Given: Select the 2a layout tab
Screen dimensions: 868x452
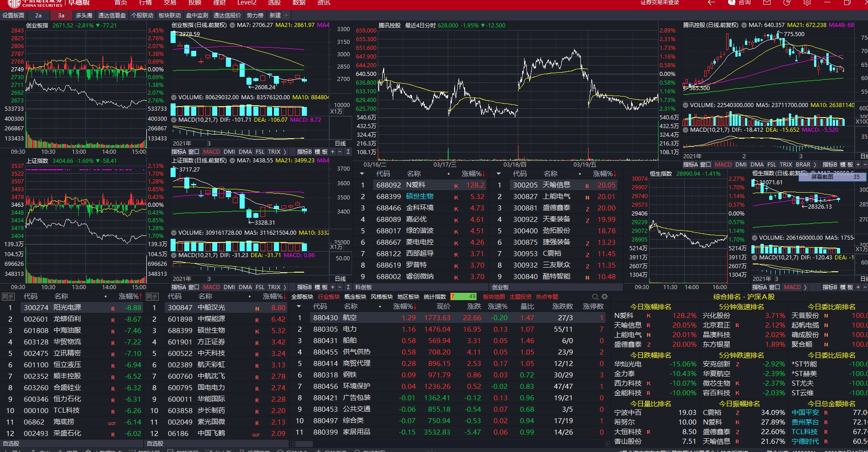Looking at the screenshot, I should coord(38,15).
